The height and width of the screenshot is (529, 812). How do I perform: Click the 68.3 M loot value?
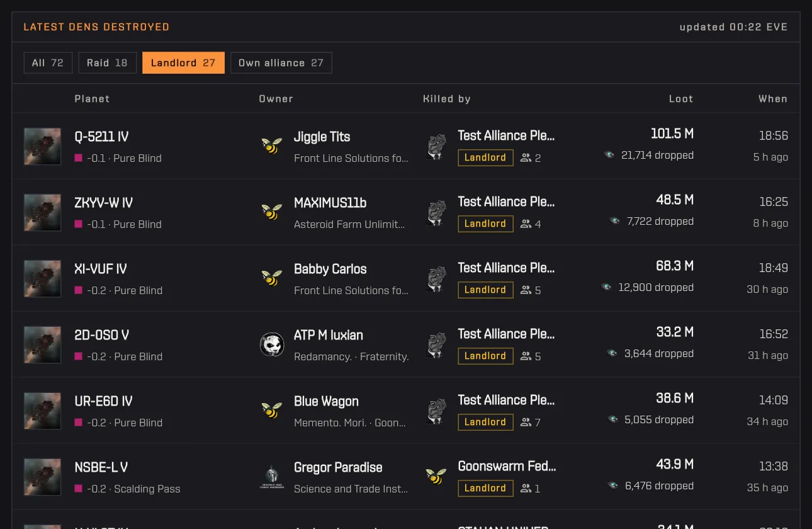tap(675, 266)
